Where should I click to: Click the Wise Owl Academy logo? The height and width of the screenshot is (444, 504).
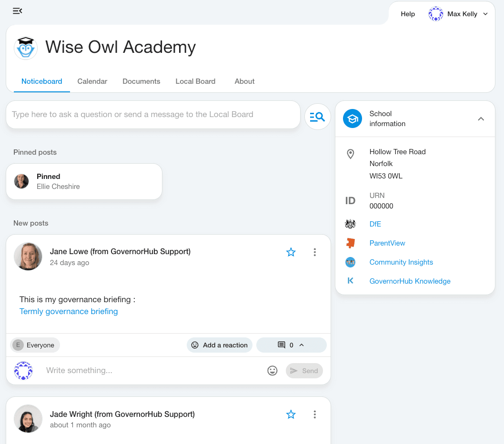click(x=26, y=48)
